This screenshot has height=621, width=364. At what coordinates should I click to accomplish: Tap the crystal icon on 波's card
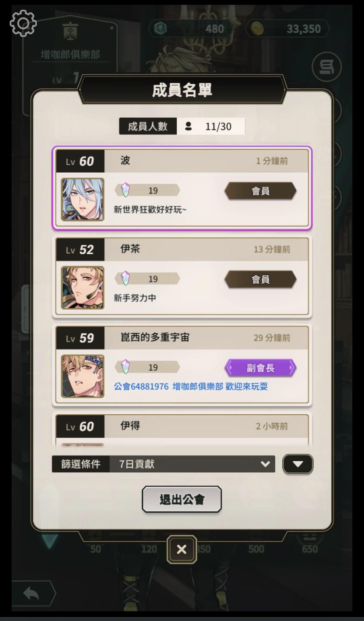coord(125,190)
